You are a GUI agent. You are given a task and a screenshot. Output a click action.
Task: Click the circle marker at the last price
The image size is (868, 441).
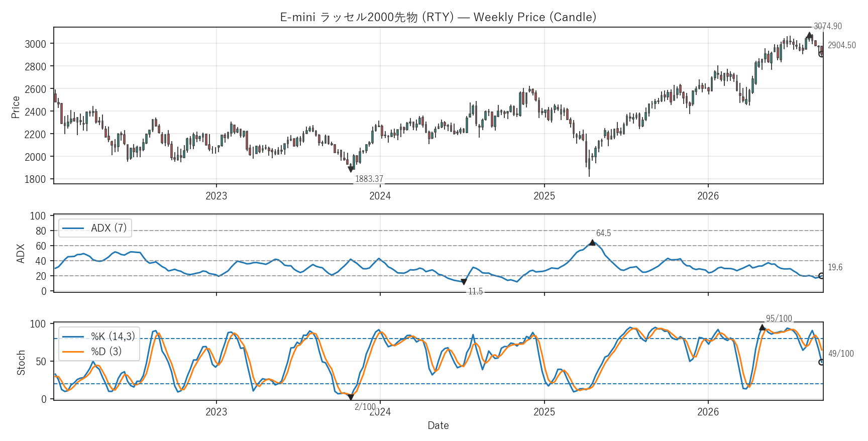(x=821, y=54)
